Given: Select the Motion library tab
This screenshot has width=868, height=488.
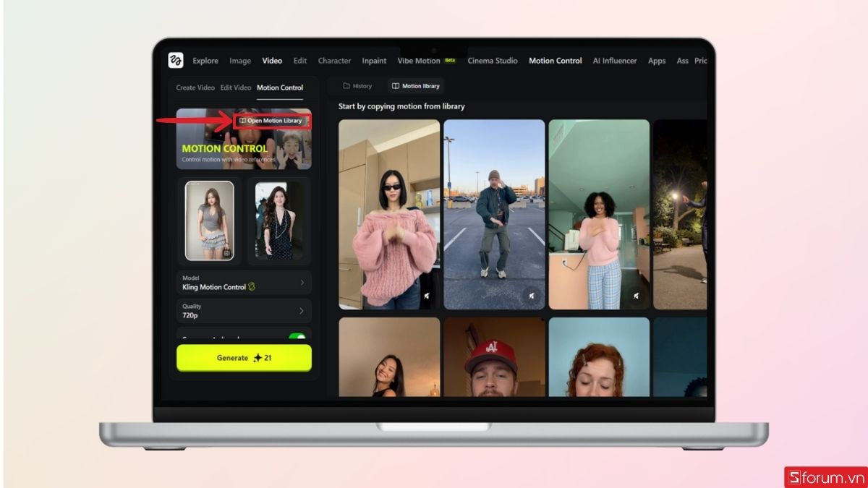Looking at the screenshot, I should [x=415, y=86].
